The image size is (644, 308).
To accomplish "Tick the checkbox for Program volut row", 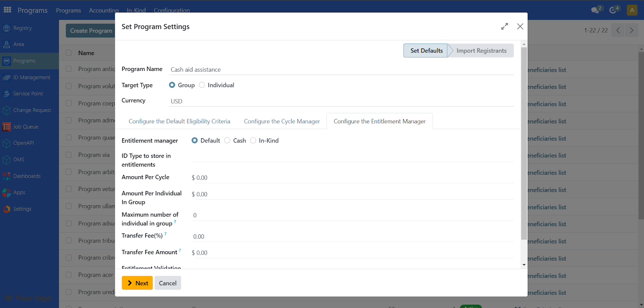I will pos(69,86).
